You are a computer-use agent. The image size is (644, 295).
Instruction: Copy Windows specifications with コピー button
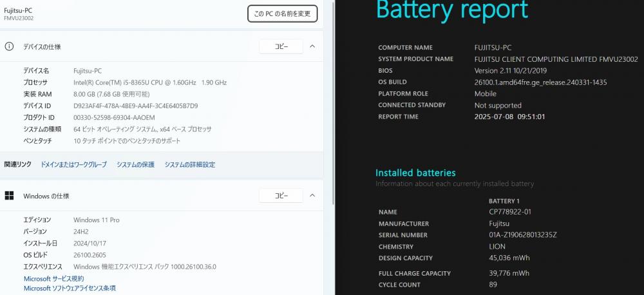click(x=281, y=196)
